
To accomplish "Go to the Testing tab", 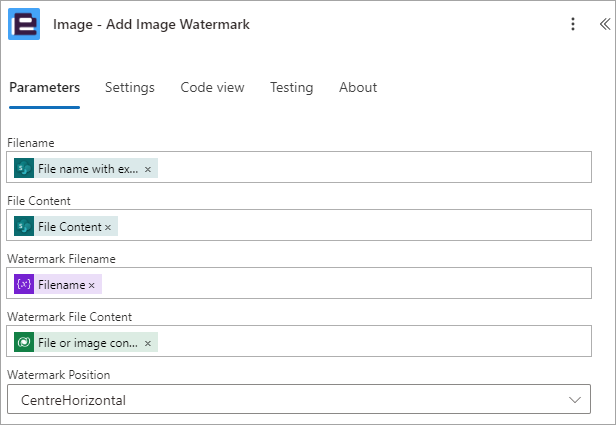I will 292,87.
